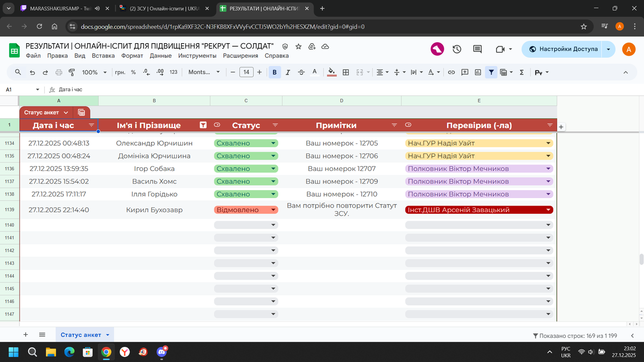Image resolution: width=644 pixels, height=362 pixels.
Task: Select the Статус анкет sheet tab
Action: 81,335
